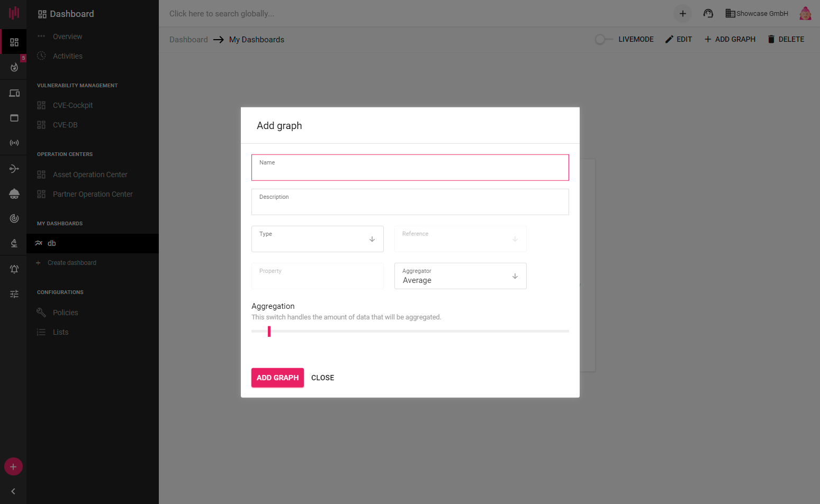Click the round pink plus button
Image resolution: width=820 pixels, height=504 pixels.
point(13,466)
